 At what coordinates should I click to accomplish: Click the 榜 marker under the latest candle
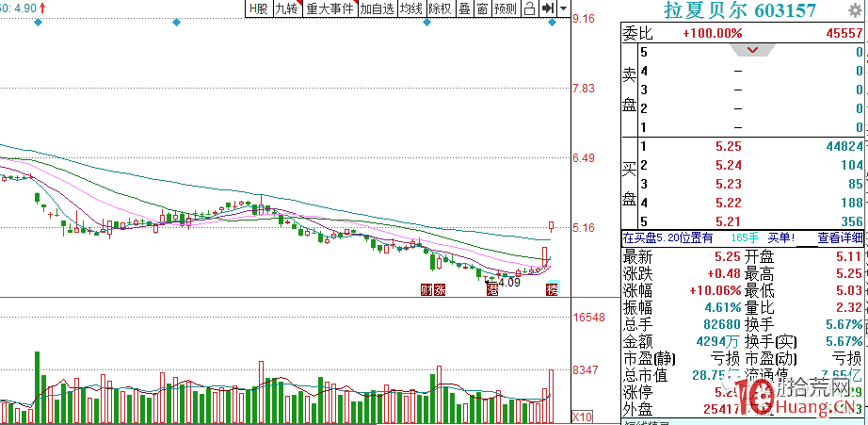[x=552, y=289]
